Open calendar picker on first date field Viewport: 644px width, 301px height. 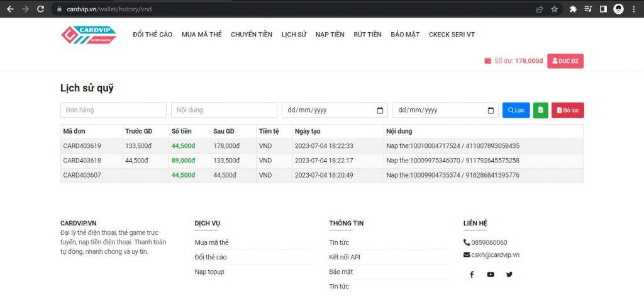[380, 110]
